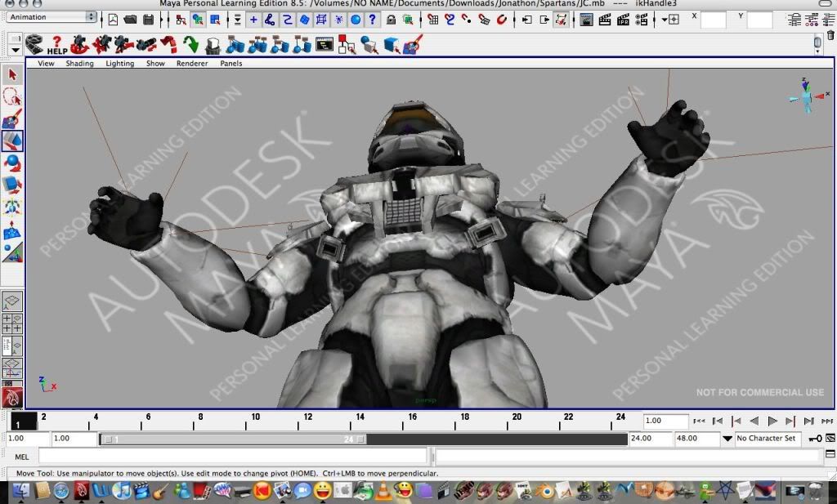Viewport: 837px width, 504px height.
Task: Click the lock selection padlock icon
Action: tap(392, 20)
